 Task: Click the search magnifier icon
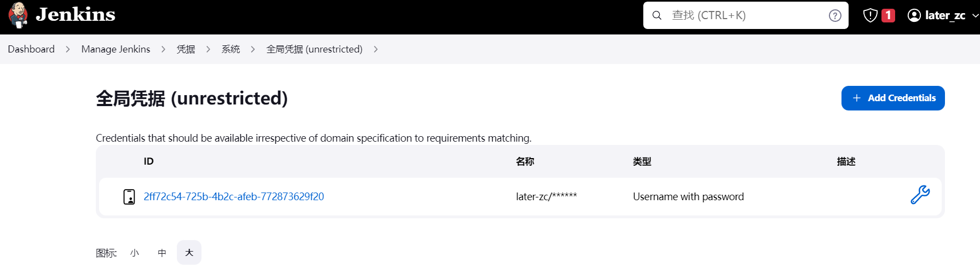[657, 15]
